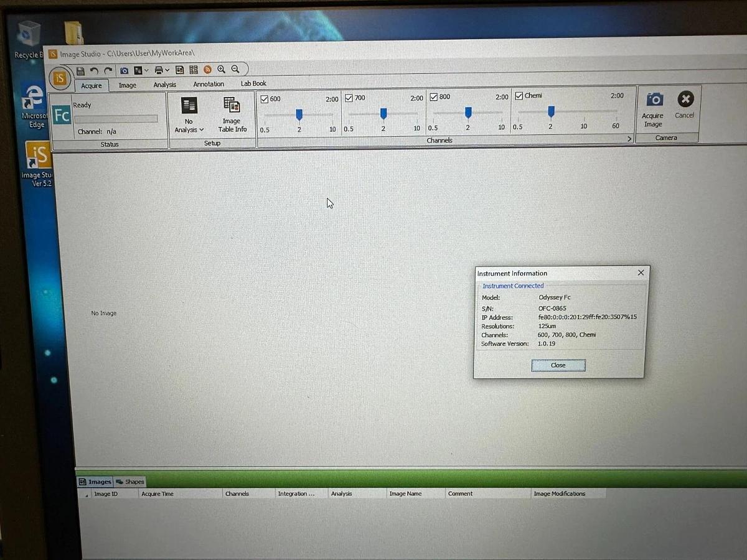Close Instrument Information dialog with the X
Image resolution: width=747 pixels, height=560 pixels.
[x=641, y=273]
